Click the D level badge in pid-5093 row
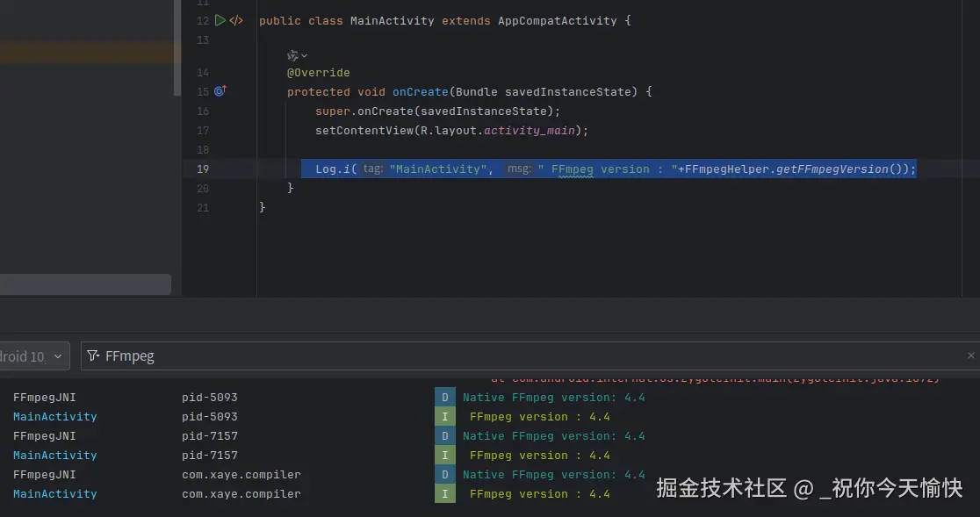The image size is (980, 517). [445, 398]
